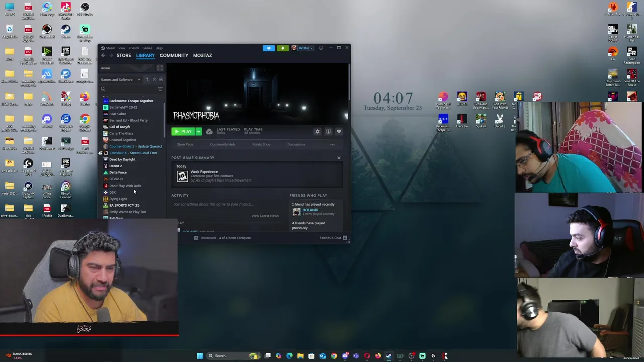Open the MO3TAZ profile tab

coord(202,55)
